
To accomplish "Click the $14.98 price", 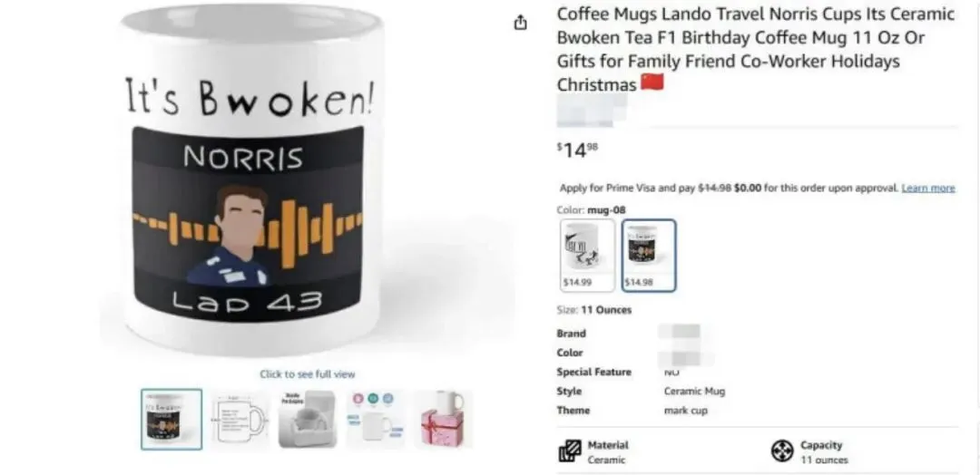I will coord(577,150).
